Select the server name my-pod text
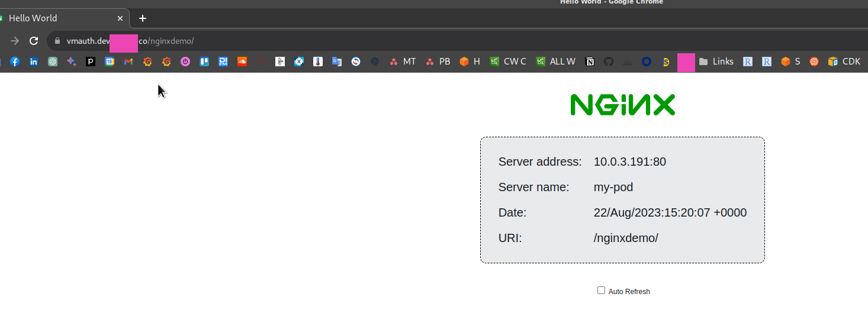868x316 pixels. pos(613,187)
